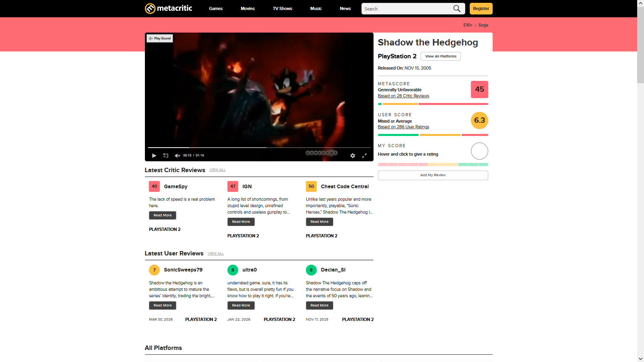This screenshot has width=644, height=362.
Task: Click the user score 6.3 badge
Action: [479, 120]
